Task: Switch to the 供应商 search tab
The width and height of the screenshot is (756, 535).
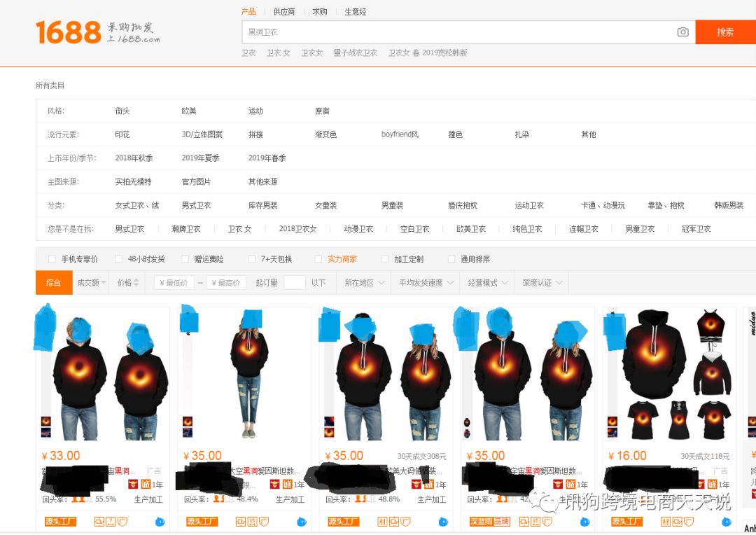Action: pyautogui.click(x=284, y=12)
